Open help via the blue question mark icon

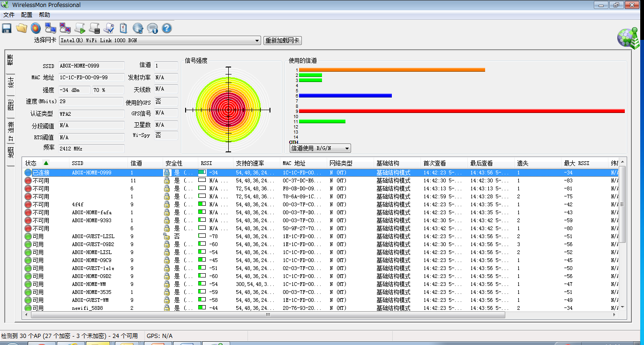tap(167, 28)
